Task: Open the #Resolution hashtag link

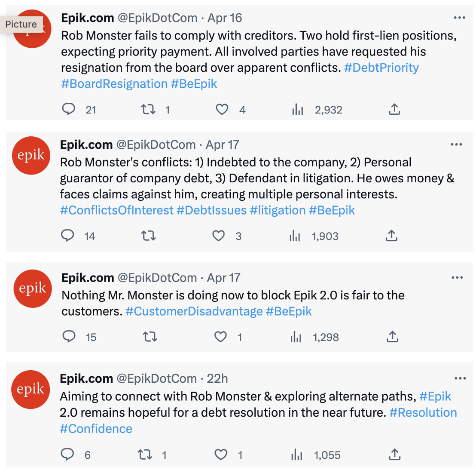Action: (x=423, y=412)
